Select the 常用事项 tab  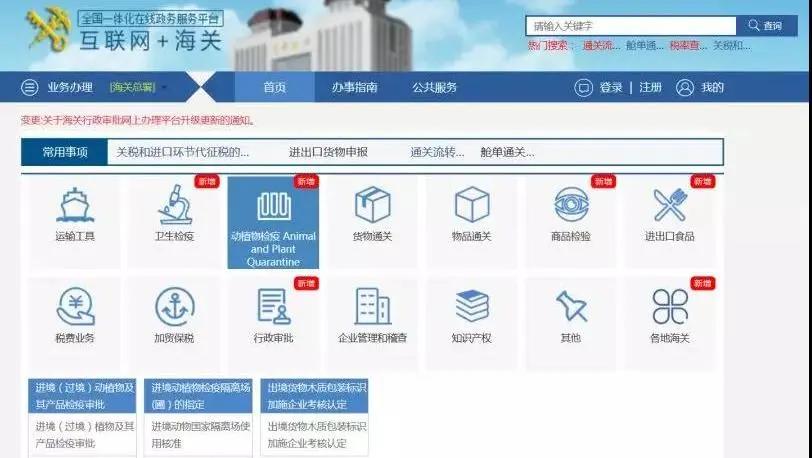65,152
